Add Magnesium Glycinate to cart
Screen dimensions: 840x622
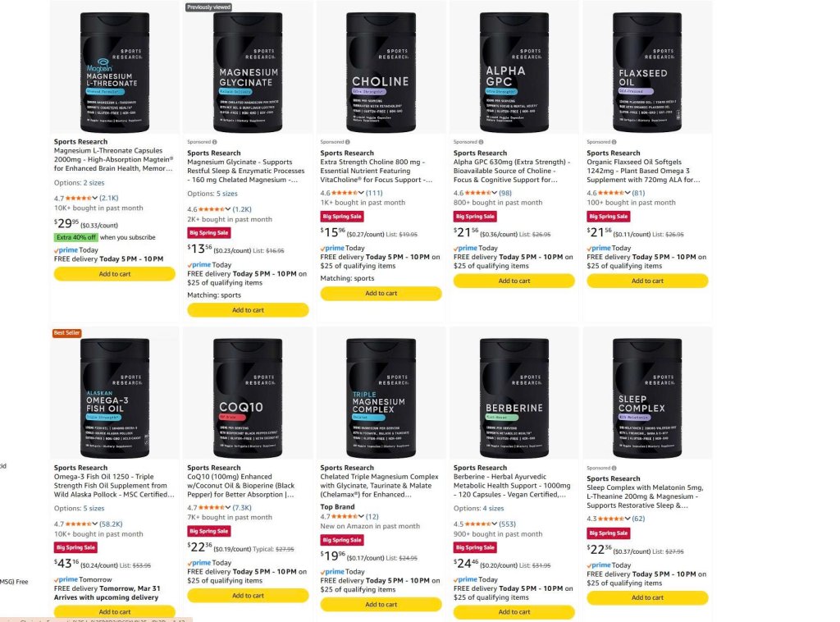click(248, 310)
